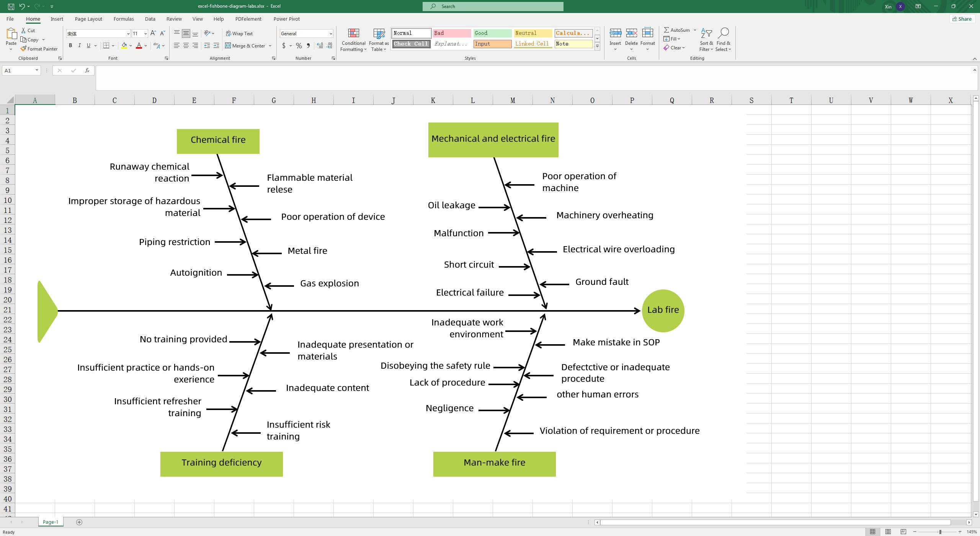This screenshot has height=536, width=980.
Task: Open the Borders dropdown arrow
Action: point(113,46)
